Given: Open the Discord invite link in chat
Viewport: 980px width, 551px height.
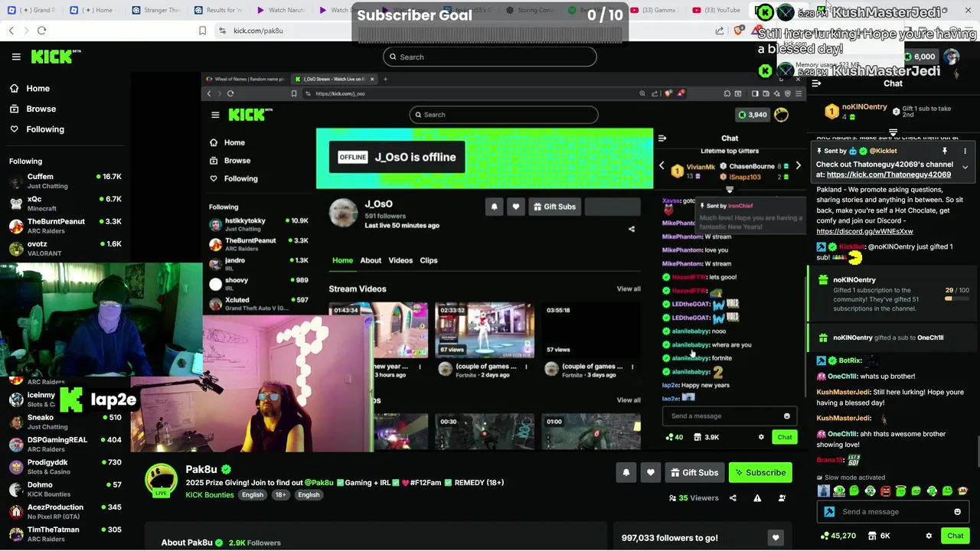Looking at the screenshot, I should coord(864,231).
